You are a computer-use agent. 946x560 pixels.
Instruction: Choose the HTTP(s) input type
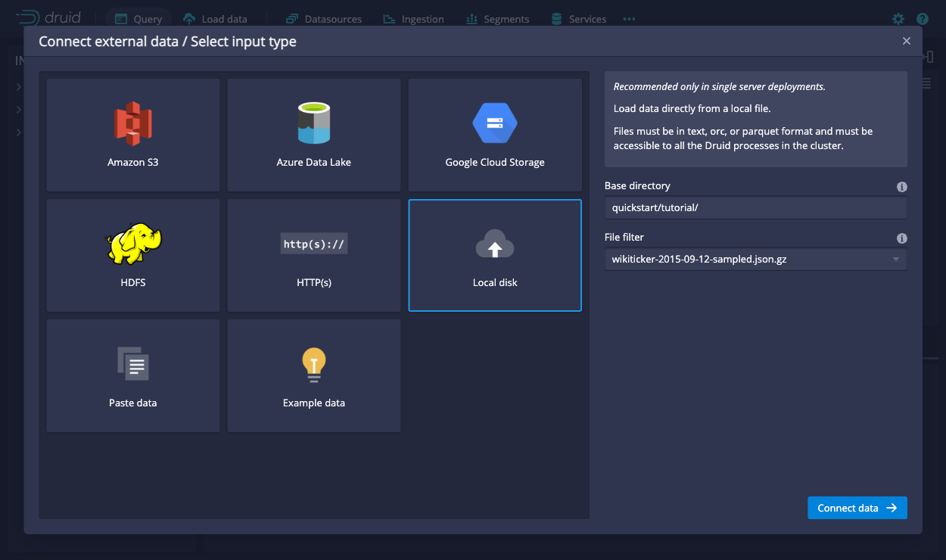tap(313, 255)
